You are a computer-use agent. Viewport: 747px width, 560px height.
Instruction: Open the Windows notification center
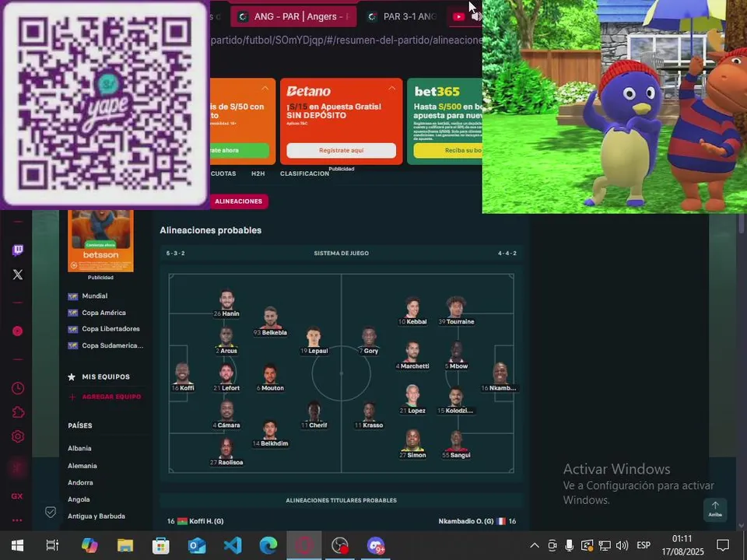[723, 545]
